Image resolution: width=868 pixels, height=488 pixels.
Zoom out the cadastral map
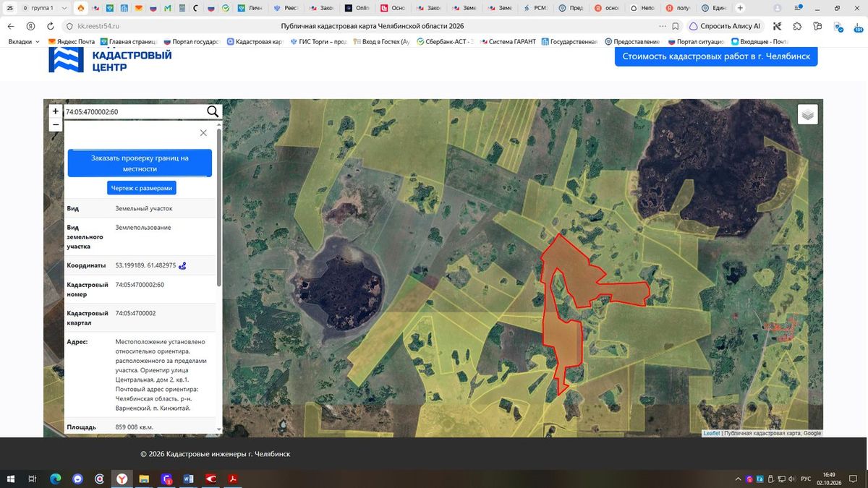tap(56, 124)
